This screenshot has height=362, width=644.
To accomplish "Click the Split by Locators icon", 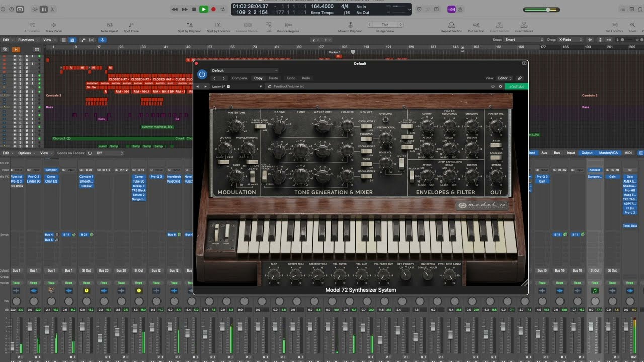I will point(218,24).
